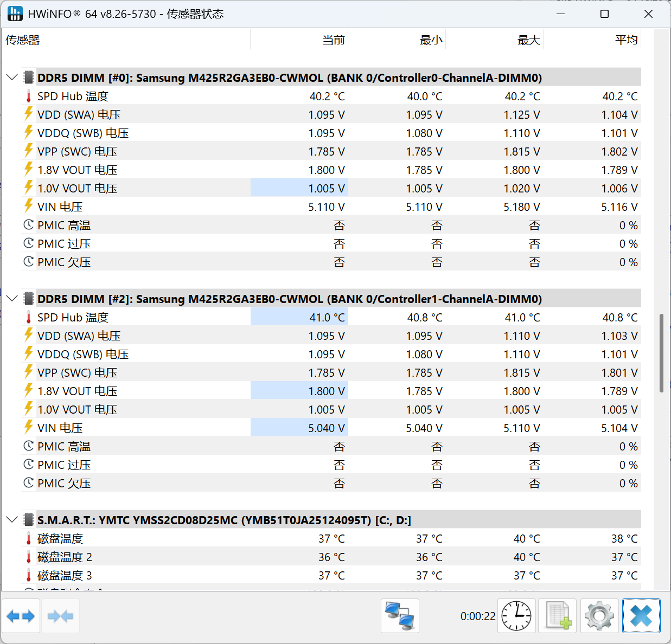Viewport: 671px width, 644px height.
Task: Click the 传感器 column header
Action: (x=126, y=40)
